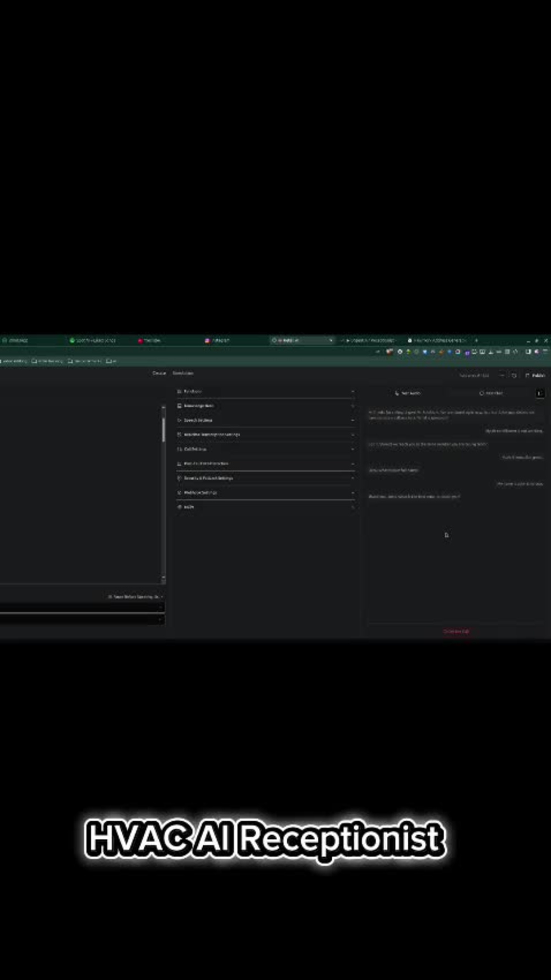Viewport: 551px width, 980px height.
Task: Switch to the second test tab beside Test Audio
Action: 491,393
